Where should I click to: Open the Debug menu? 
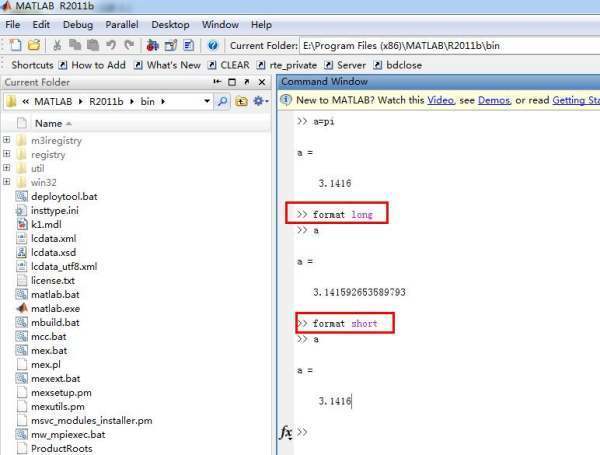pyautogui.click(x=78, y=25)
